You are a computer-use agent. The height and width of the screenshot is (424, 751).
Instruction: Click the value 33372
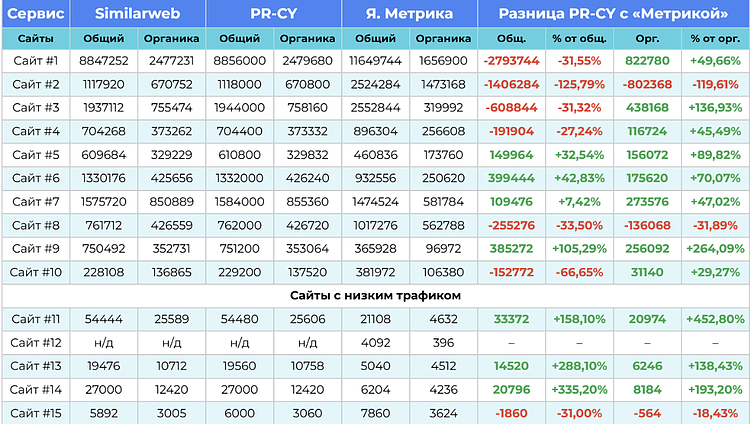pyautogui.click(x=512, y=319)
